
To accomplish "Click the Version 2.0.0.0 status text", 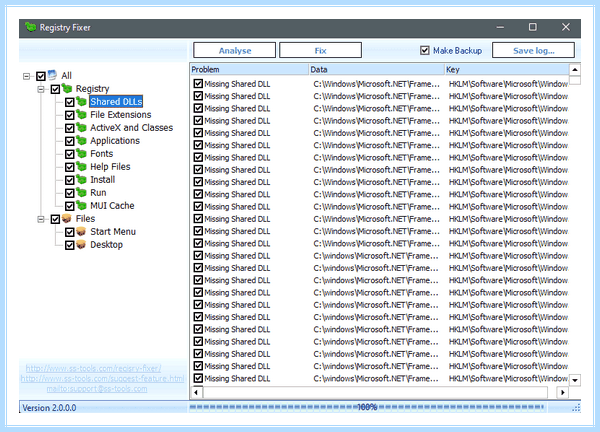I will click(49, 408).
